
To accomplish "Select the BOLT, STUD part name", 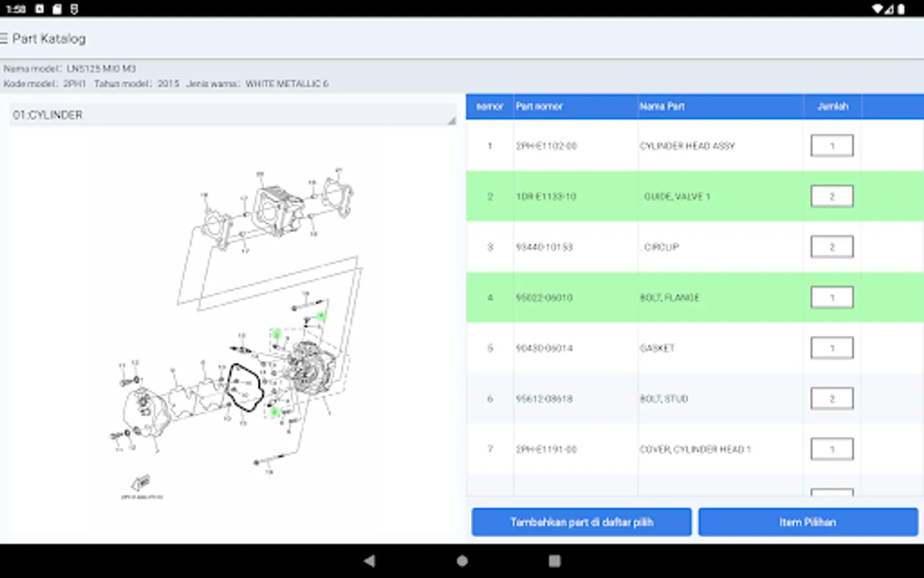I will [x=663, y=399].
